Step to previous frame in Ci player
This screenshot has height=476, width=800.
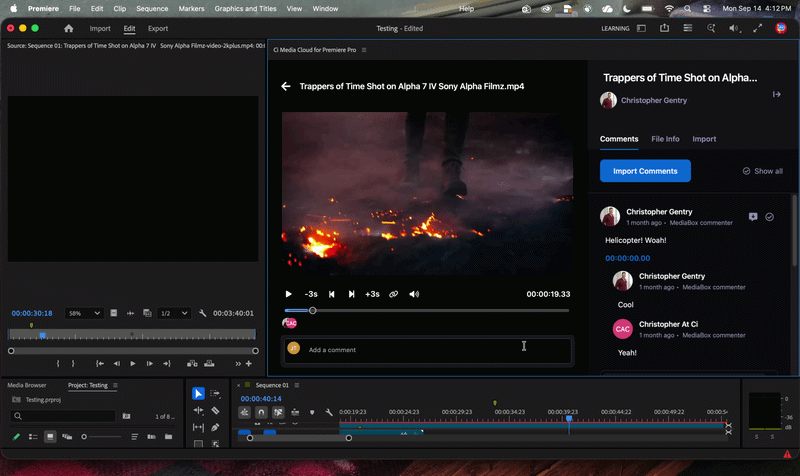pos(331,294)
